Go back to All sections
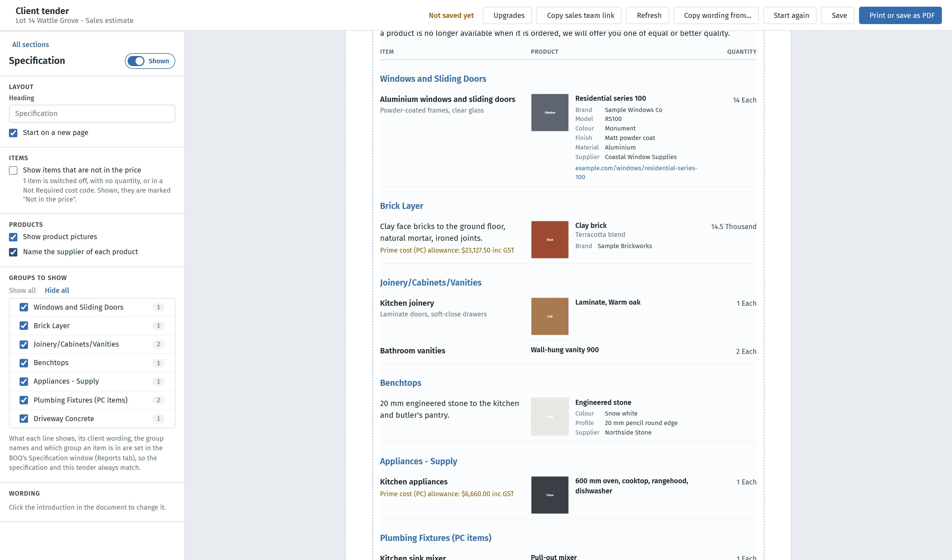Viewport: 952px width, 560px height. [x=30, y=45]
